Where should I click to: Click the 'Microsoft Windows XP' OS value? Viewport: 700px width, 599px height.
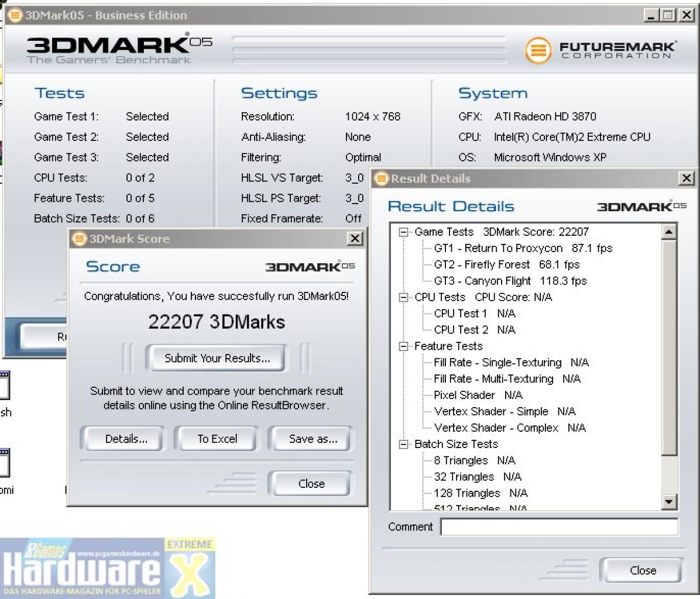550,157
